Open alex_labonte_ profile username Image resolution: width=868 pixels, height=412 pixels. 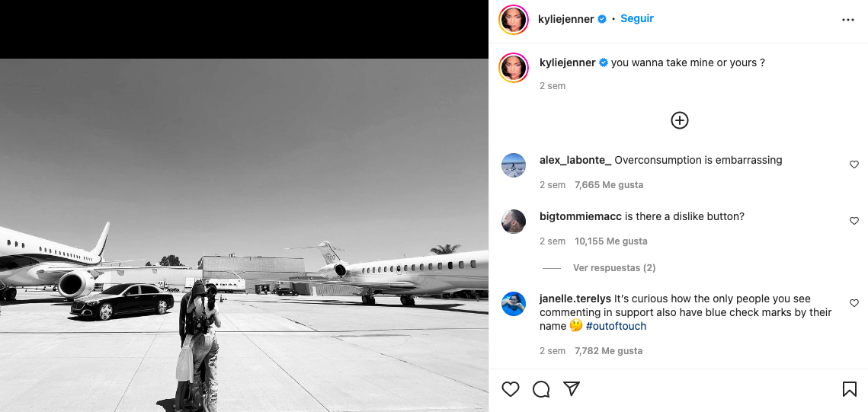point(575,160)
